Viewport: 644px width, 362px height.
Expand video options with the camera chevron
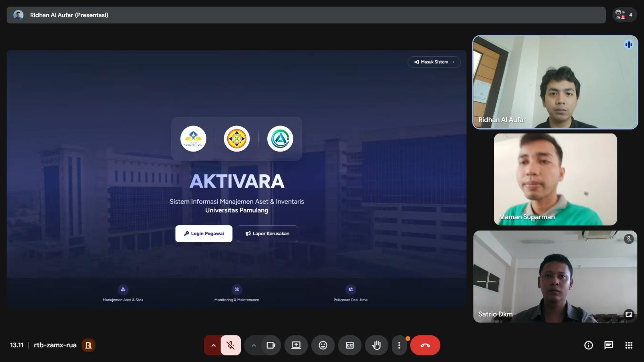[254, 345]
